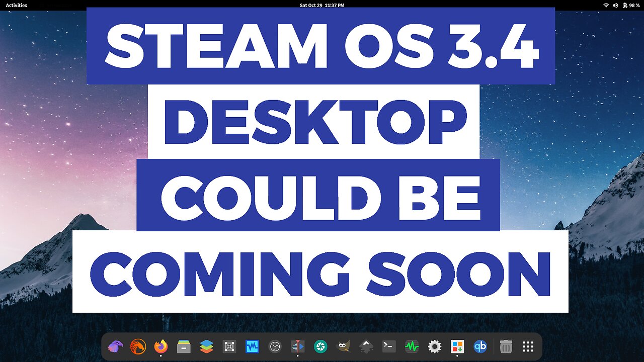Click the Wi-Fi status icon
The height and width of the screenshot is (362, 644).
606,5
